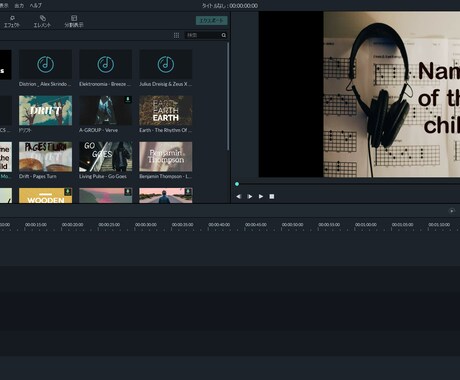Select the Julius Dreisig & Zeus X audio track

(166, 64)
